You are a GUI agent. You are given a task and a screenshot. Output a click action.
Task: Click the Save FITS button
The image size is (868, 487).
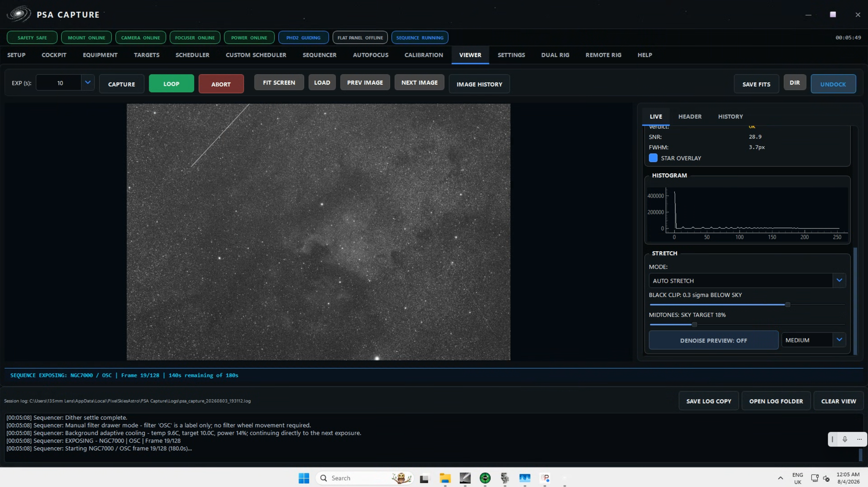click(757, 84)
